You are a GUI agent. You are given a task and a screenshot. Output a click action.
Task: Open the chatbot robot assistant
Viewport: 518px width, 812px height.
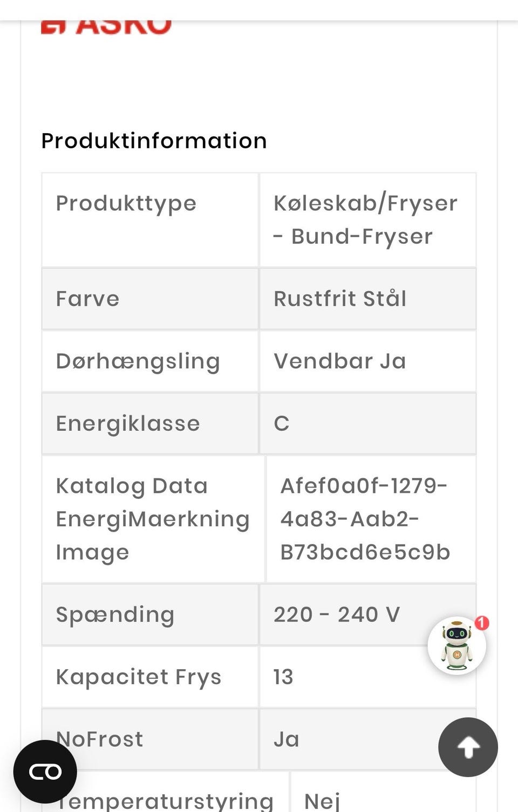tap(456, 646)
